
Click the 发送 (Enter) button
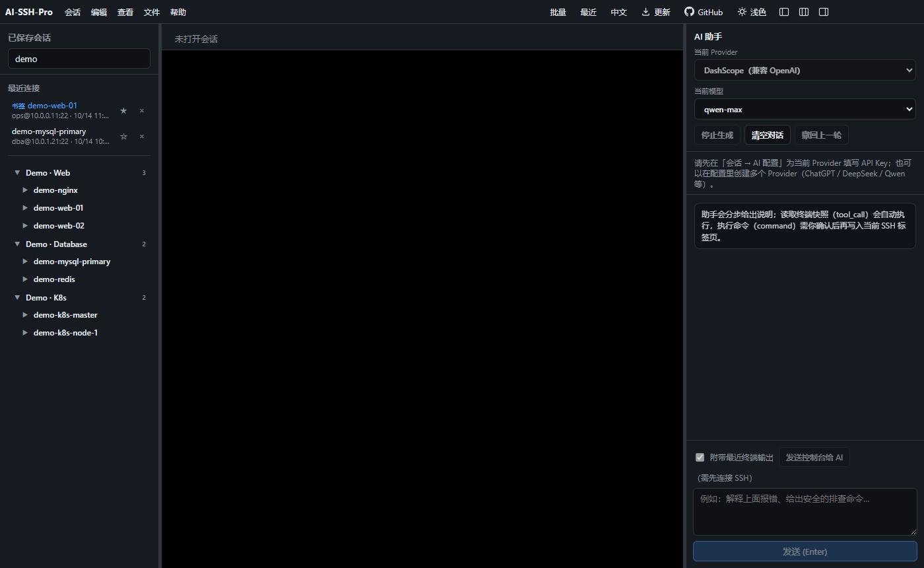point(805,551)
